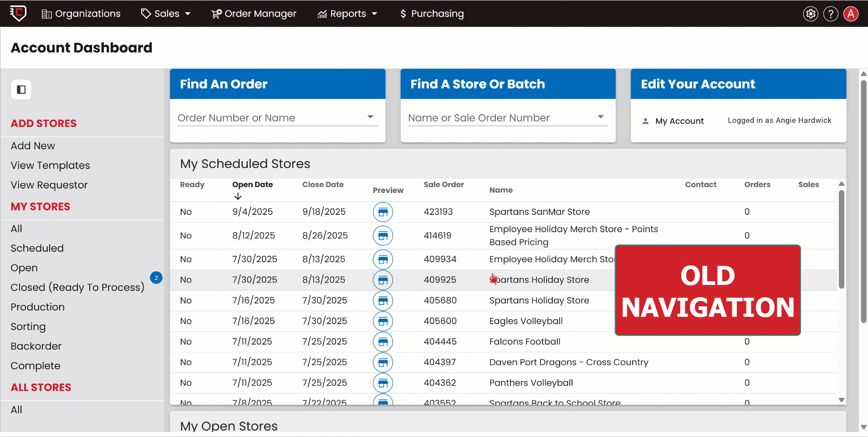Expand the Name or Sale Order Number dropdown
This screenshot has height=437, width=868.
(601, 117)
